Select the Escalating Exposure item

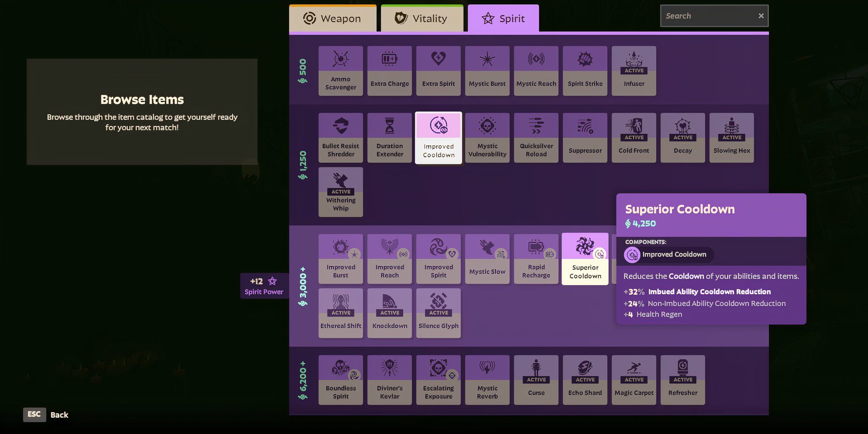coord(438,380)
